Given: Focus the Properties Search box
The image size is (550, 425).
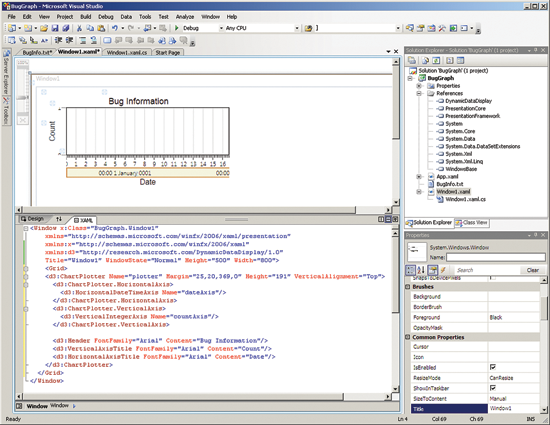Looking at the screenshot, I should [x=487, y=270].
